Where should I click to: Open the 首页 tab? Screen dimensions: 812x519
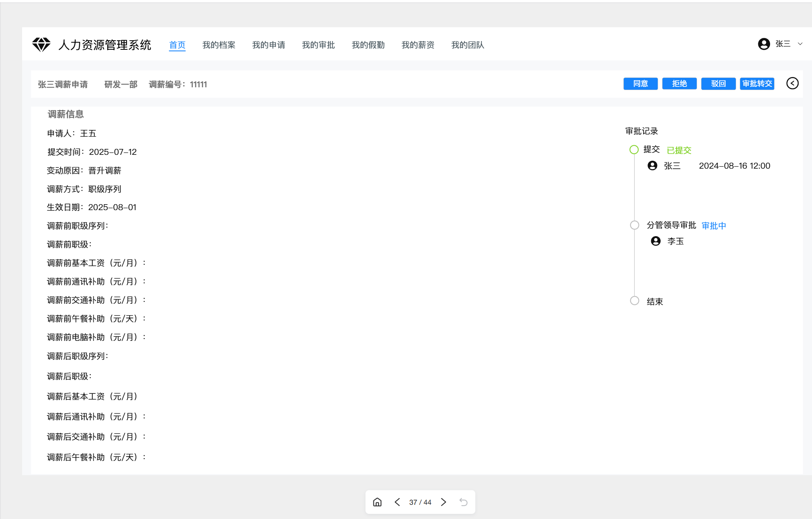(177, 45)
